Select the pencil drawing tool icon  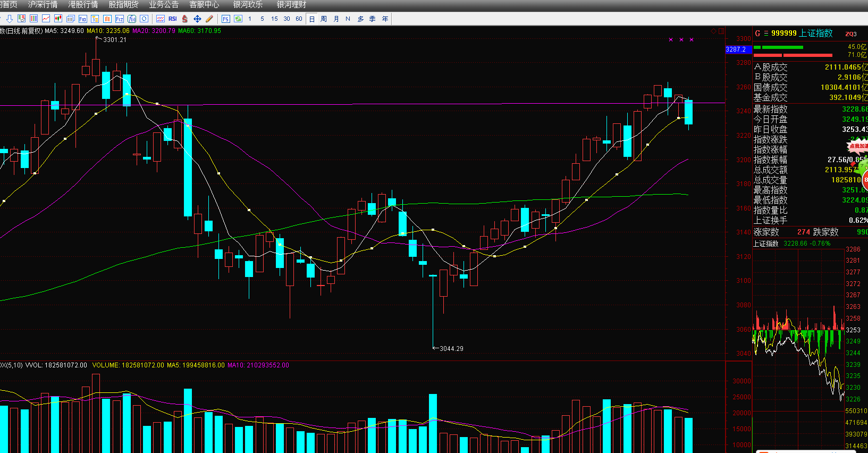pos(209,19)
